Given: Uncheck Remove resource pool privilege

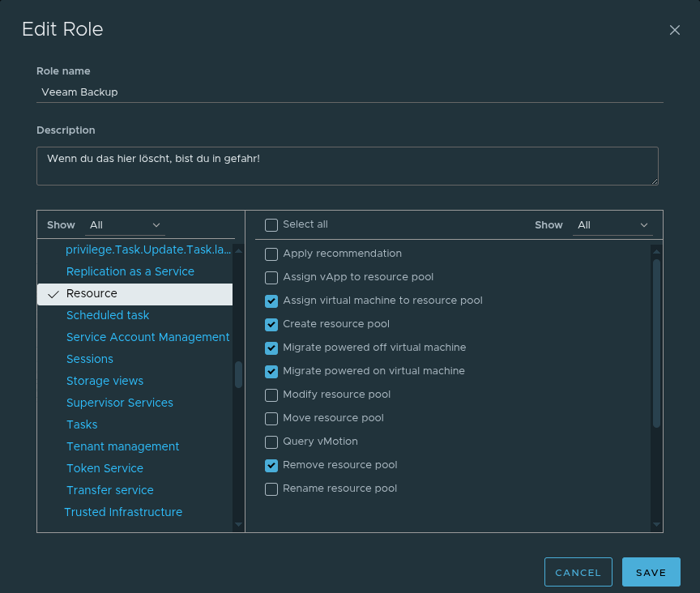Looking at the screenshot, I should [x=271, y=466].
